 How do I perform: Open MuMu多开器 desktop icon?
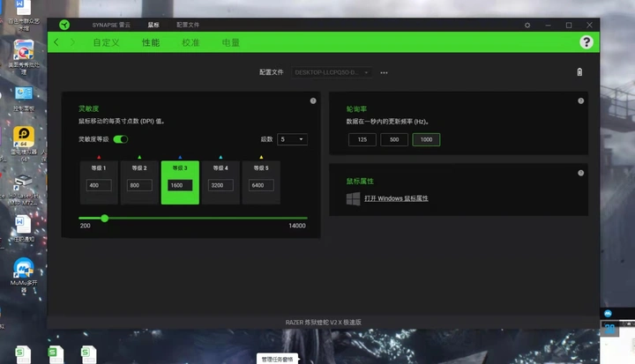click(24, 274)
